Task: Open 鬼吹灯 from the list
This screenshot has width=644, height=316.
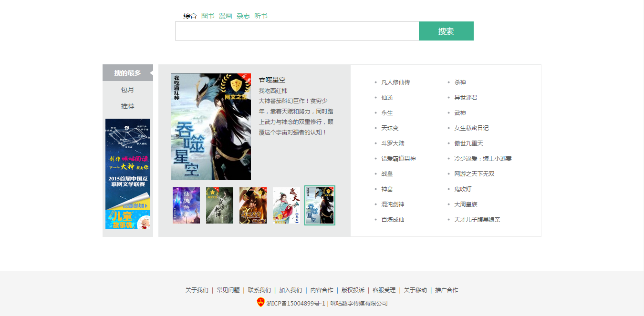Action: pos(463,189)
